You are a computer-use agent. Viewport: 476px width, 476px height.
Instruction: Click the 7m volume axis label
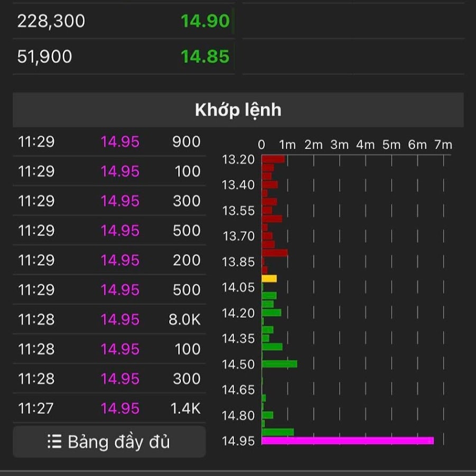(x=443, y=145)
